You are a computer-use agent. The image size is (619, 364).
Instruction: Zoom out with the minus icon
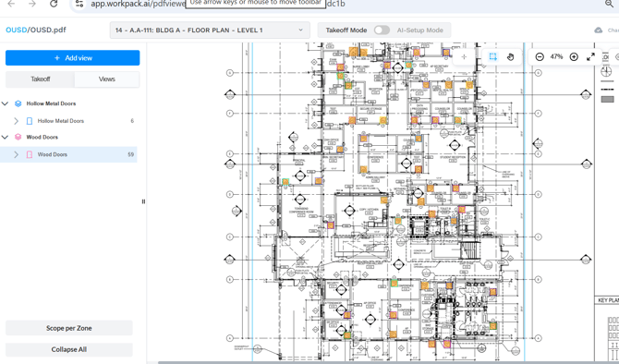(x=540, y=57)
